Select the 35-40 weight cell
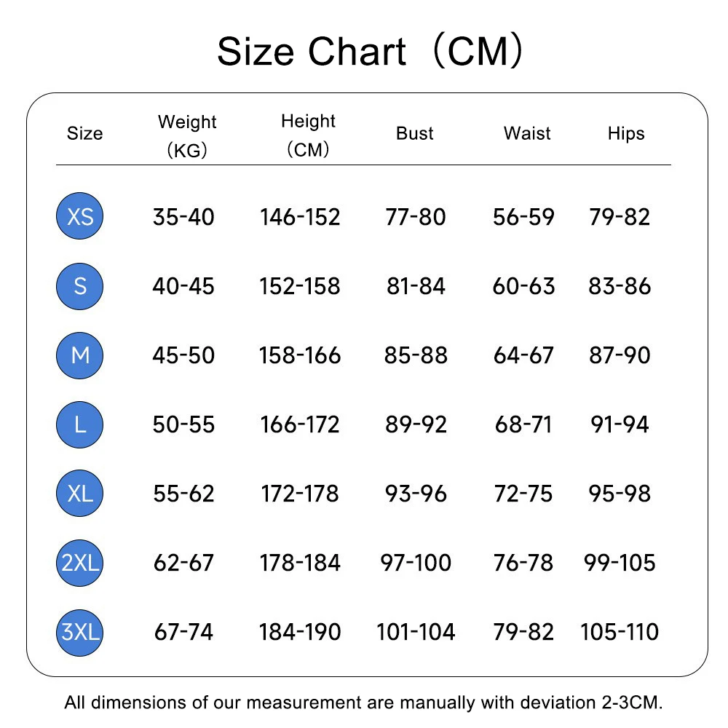 tap(183, 217)
